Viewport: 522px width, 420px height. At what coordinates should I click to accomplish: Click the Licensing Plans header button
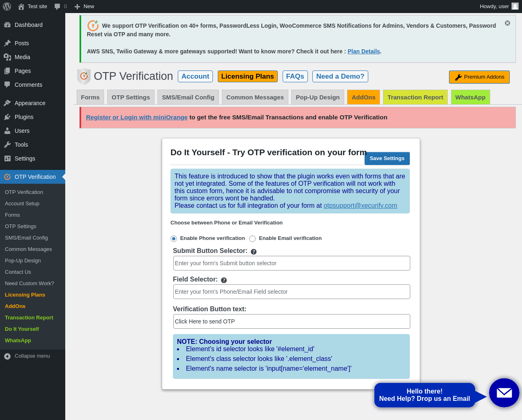pyautogui.click(x=248, y=77)
